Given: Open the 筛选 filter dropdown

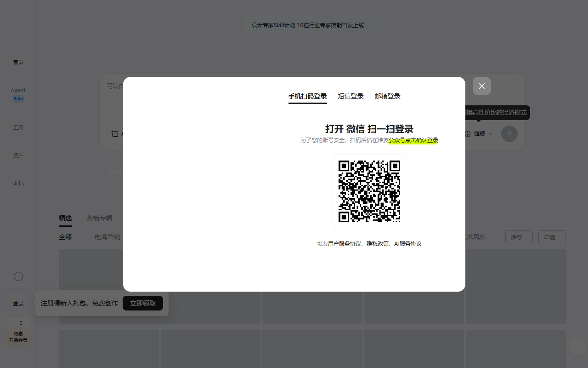Looking at the screenshot, I should pyautogui.click(x=552, y=237).
